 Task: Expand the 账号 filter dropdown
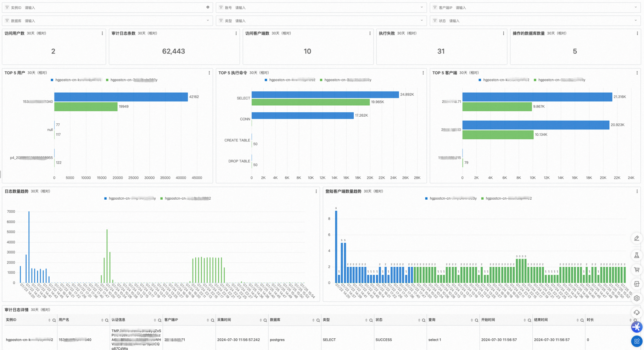coord(422,7)
